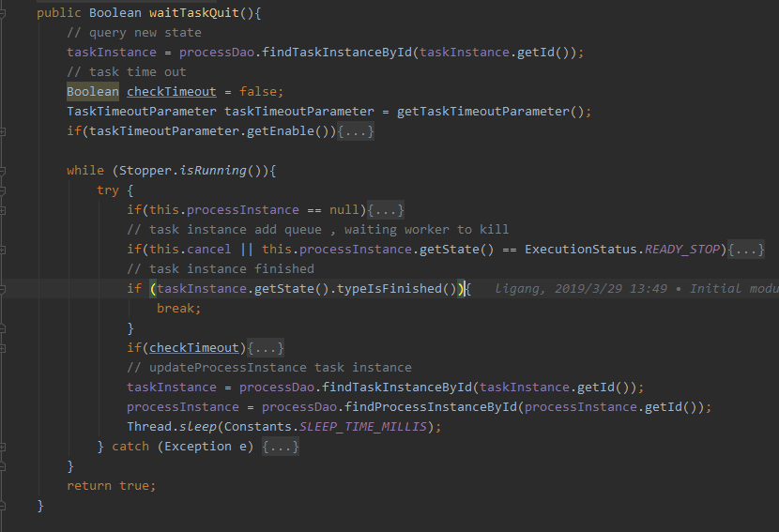Expand folded catch (Exception e) body
Screen dimensions: 779x532
click(281, 447)
